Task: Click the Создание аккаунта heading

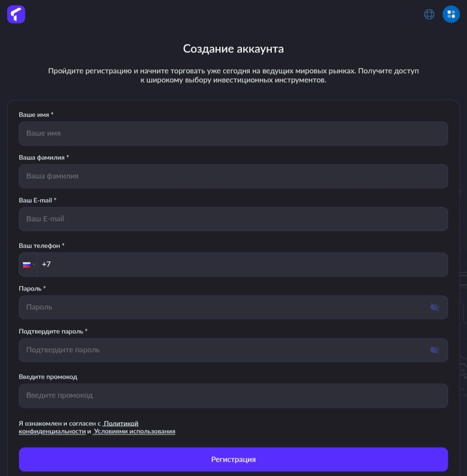Action: coord(233,49)
